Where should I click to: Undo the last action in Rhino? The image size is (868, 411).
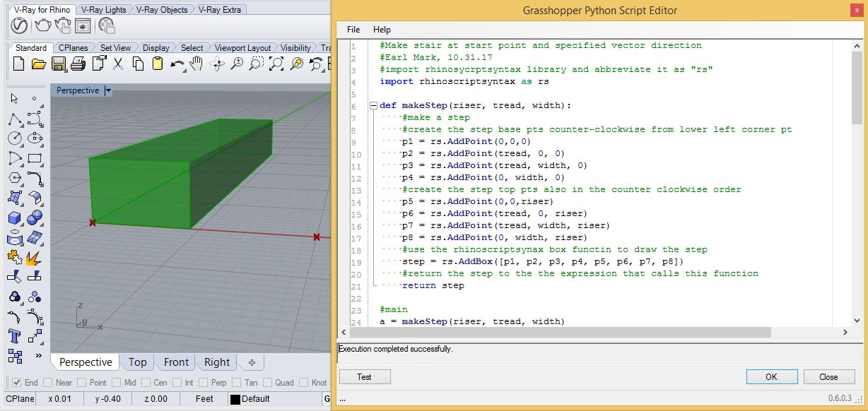177,64
